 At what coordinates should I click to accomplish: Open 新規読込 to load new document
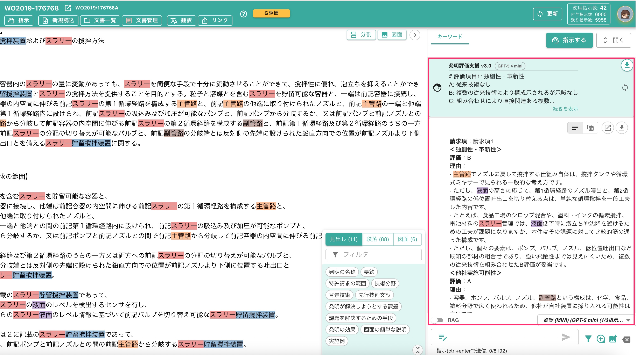click(x=58, y=20)
